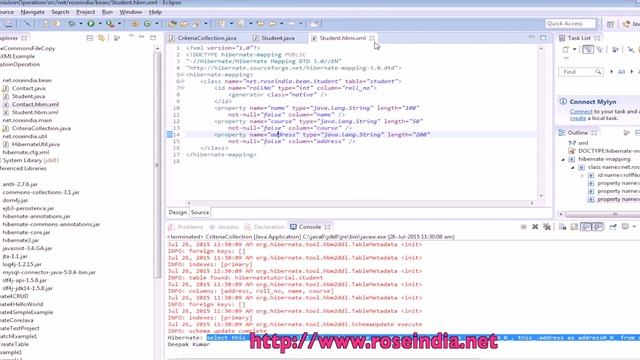The image size is (640, 360).
Task: Click the green Run button in toolbar
Action: (91, 24)
